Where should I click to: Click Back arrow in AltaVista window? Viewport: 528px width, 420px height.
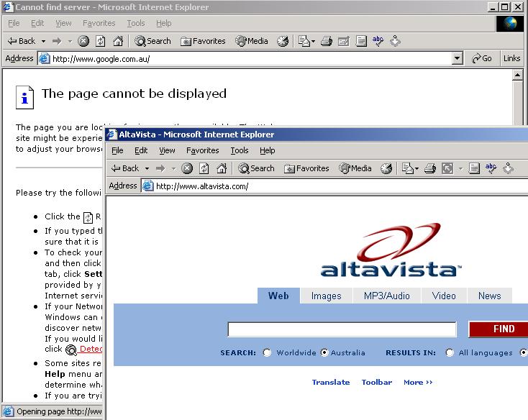(x=125, y=168)
